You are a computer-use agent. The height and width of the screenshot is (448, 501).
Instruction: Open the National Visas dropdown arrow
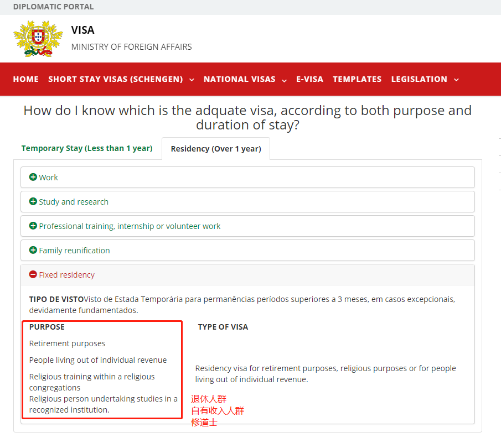(x=284, y=80)
